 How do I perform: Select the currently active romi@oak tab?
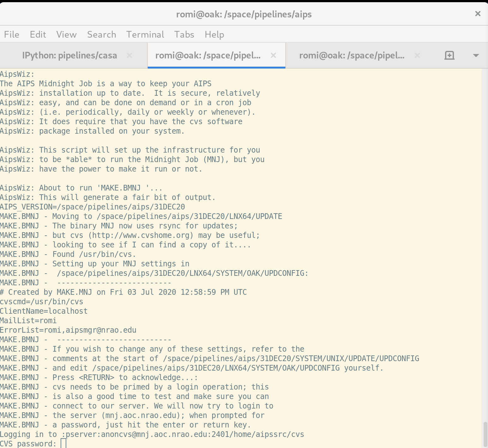[x=208, y=56]
